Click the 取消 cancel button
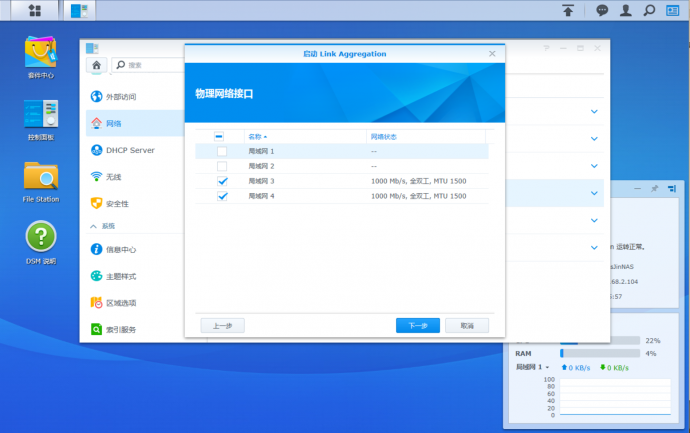Screen dimensions: 690x433 (467, 326)
